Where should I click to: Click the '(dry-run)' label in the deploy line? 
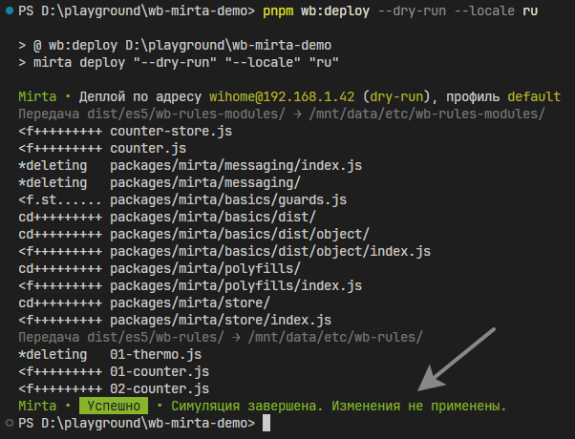point(396,97)
